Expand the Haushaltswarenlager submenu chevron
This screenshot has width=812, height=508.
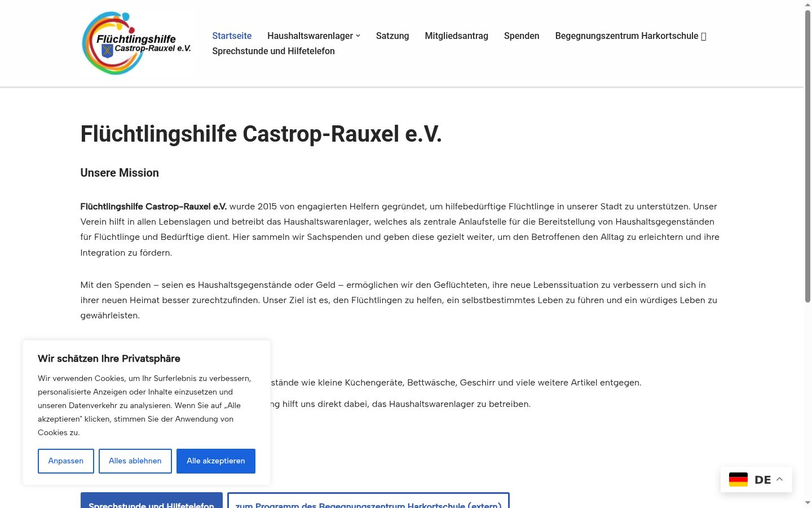358,36
